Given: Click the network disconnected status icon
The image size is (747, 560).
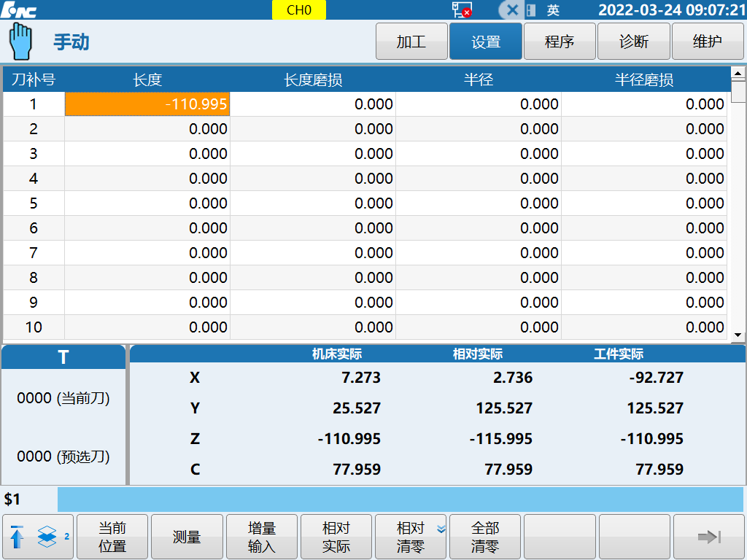Looking at the screenshot, I should (461, 9).
